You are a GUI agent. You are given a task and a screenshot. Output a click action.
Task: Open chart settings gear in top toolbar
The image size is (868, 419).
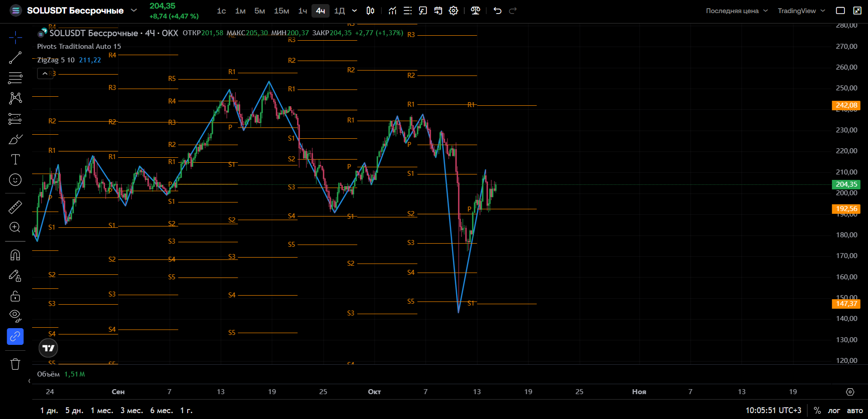pos(453,11)
